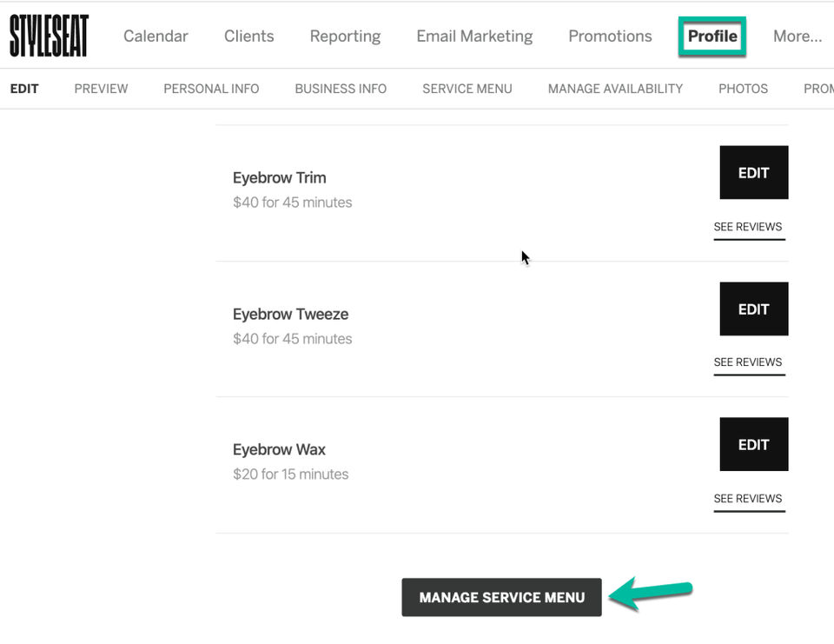Open the Reporting section
The image size is (834, 644).
point(345,37)
